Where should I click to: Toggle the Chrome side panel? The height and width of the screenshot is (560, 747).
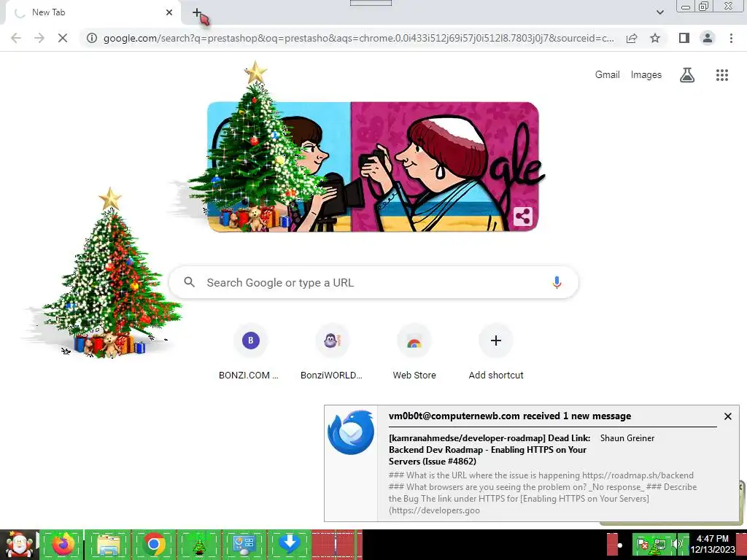tap(684, 38)
